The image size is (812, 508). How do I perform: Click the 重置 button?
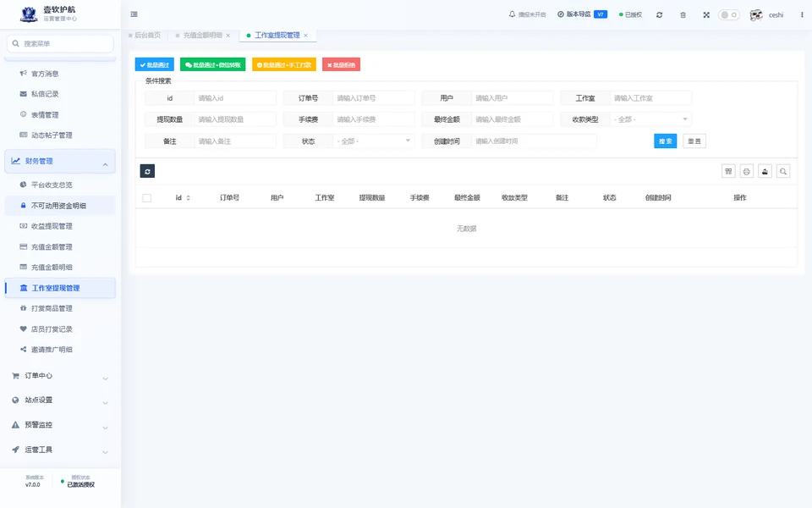(x=694, y=141)
